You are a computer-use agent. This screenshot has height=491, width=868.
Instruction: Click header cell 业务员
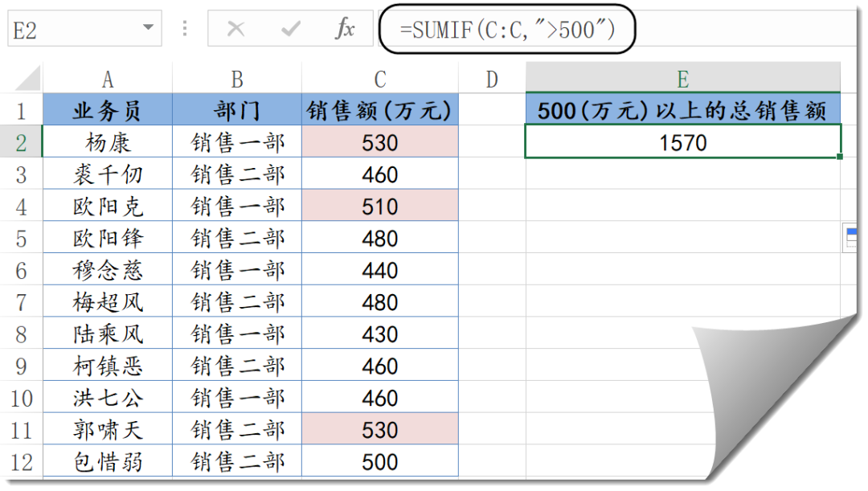pos(108,110)
